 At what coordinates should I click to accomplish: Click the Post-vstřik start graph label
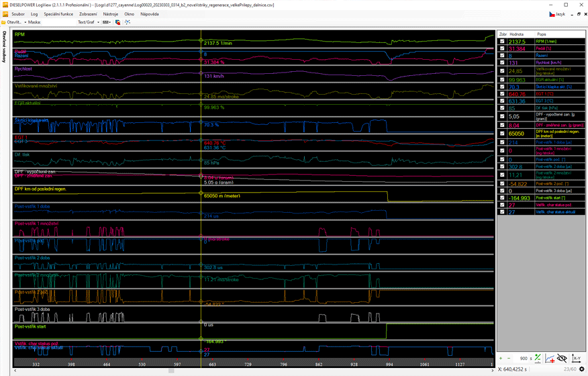30,326
